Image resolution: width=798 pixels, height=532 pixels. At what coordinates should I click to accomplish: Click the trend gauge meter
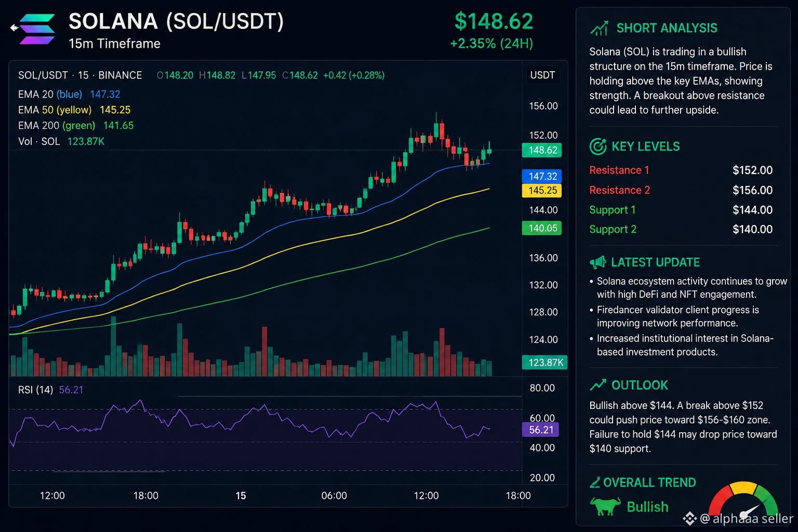coord(743,499)
